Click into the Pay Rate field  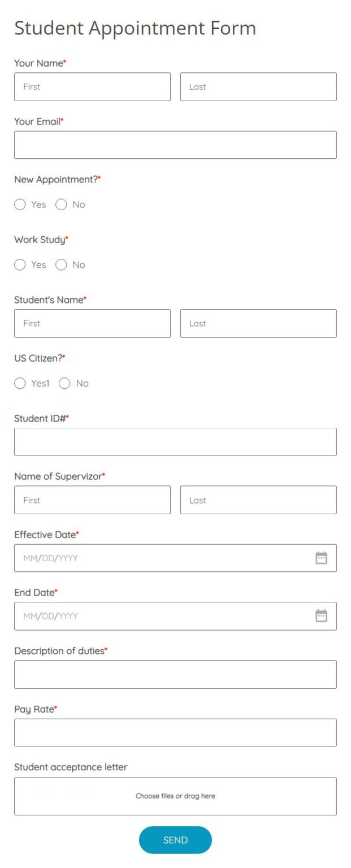[175, 733]
